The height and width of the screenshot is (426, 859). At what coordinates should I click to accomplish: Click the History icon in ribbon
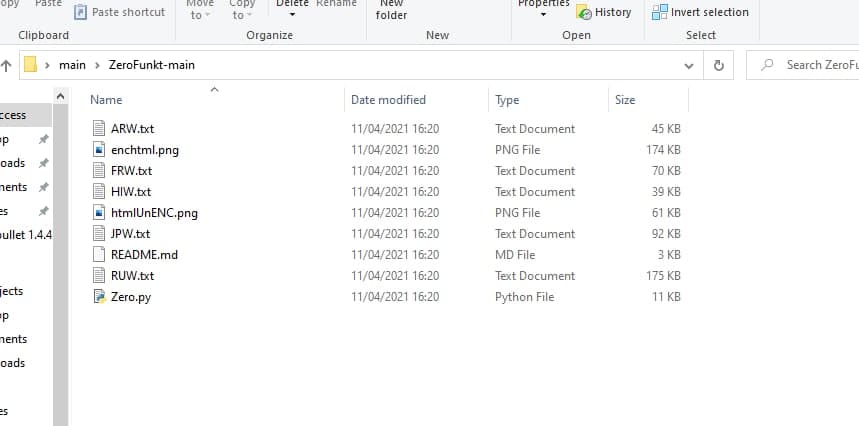coord(584,13)
